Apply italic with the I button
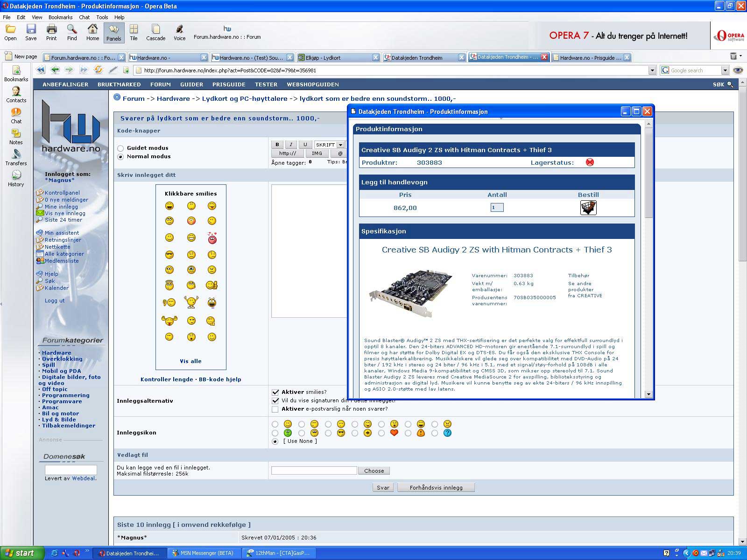This screenshot has height=560, width=747. pos(291,145)
